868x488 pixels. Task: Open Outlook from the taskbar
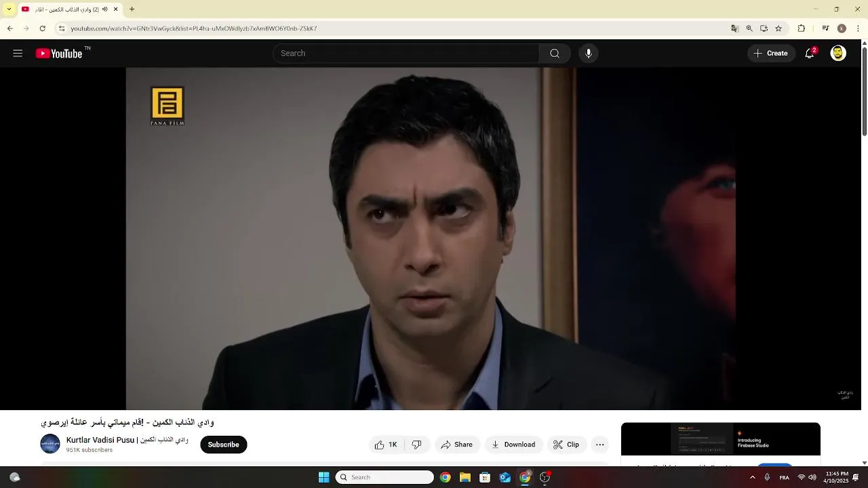(505, 477)
